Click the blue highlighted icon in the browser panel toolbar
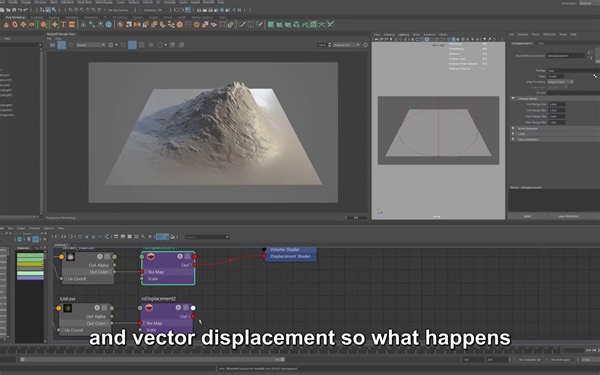The width and height of the screenshot is (600, 375). click(36, 240)
